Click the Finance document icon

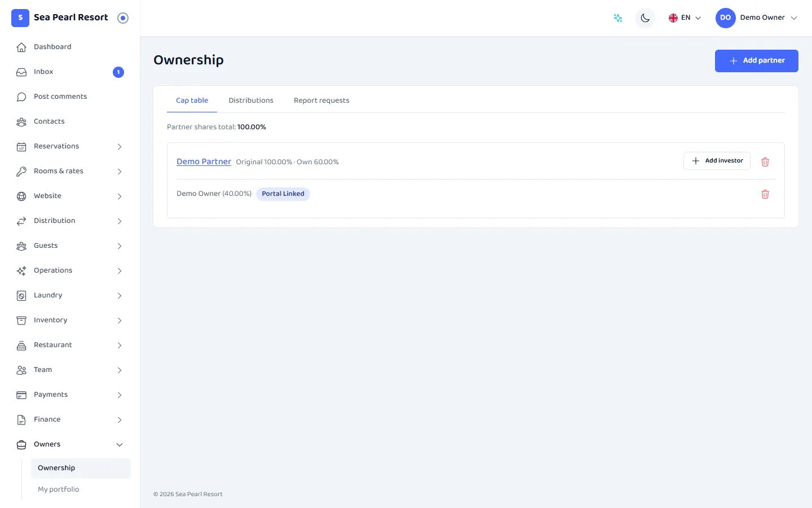(x=21, y=420)
